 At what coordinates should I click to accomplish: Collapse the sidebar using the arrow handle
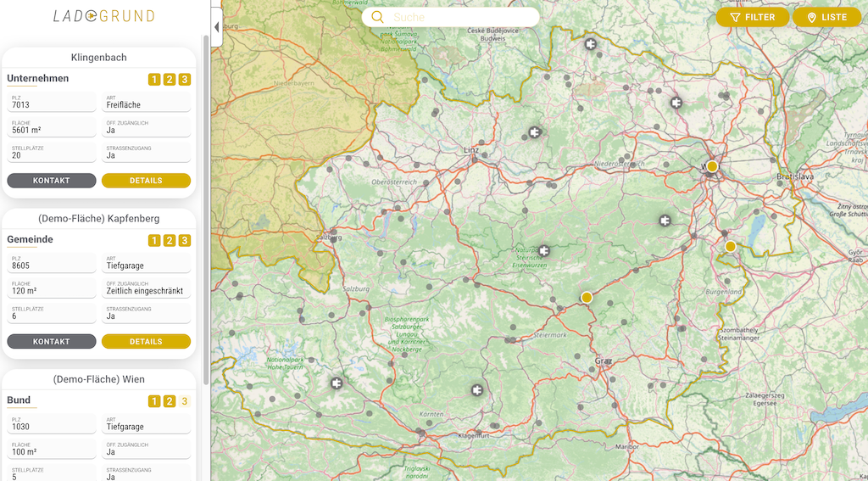click(216, 27)
